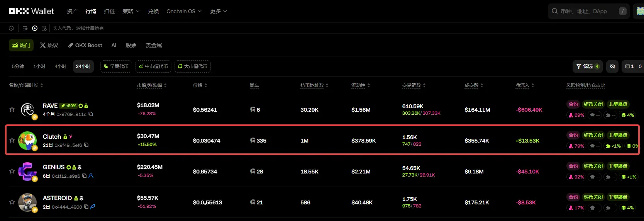Toggle the 大市值代币 filter chip
Image resolution: width=644 pixels, height=221 pixels.
coord(193,66)
